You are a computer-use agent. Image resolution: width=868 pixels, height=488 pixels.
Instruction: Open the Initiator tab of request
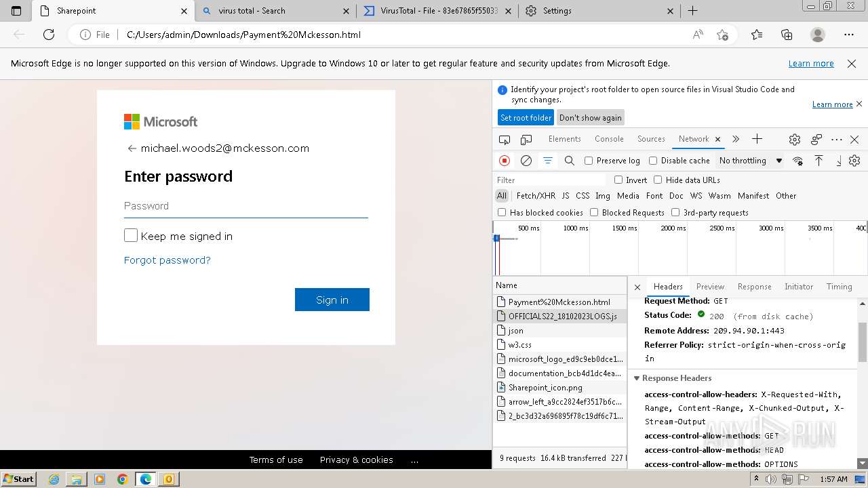coord(799,287)
